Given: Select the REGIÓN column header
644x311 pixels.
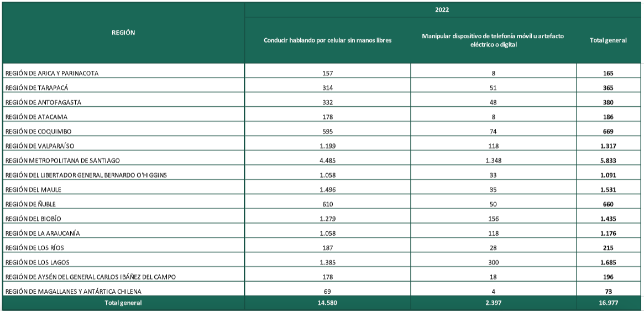Looking at the screenshot, I should tap(123, 33).
